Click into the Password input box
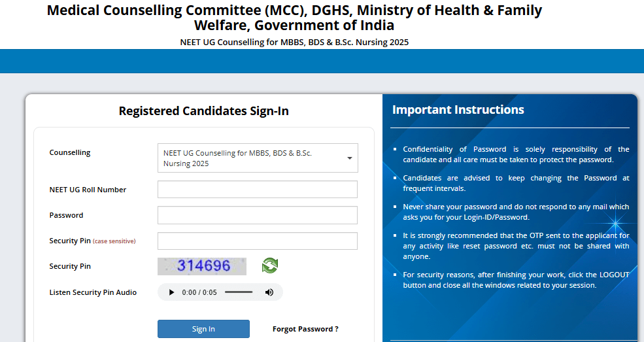This screenshot has height=342, width=644. pyautogui.click(x=257, y=215)
